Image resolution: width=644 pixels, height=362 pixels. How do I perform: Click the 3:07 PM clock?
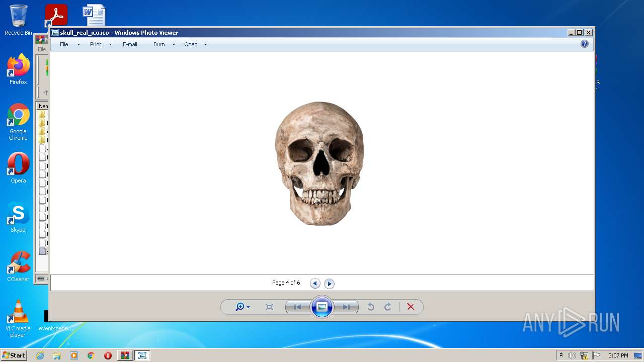point(618,355)
